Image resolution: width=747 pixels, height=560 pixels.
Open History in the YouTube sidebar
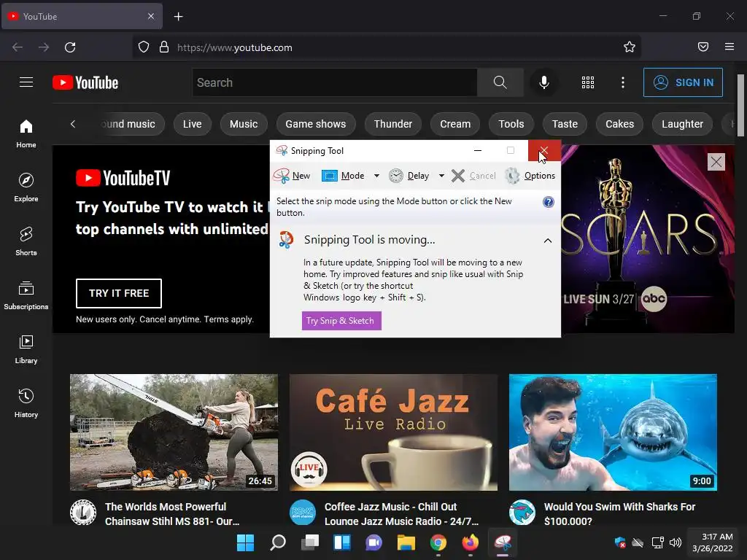26,402
